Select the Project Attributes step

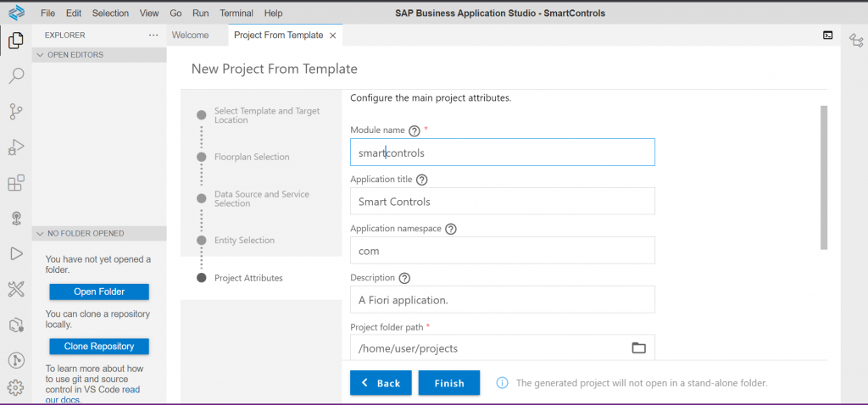point(248,278)
